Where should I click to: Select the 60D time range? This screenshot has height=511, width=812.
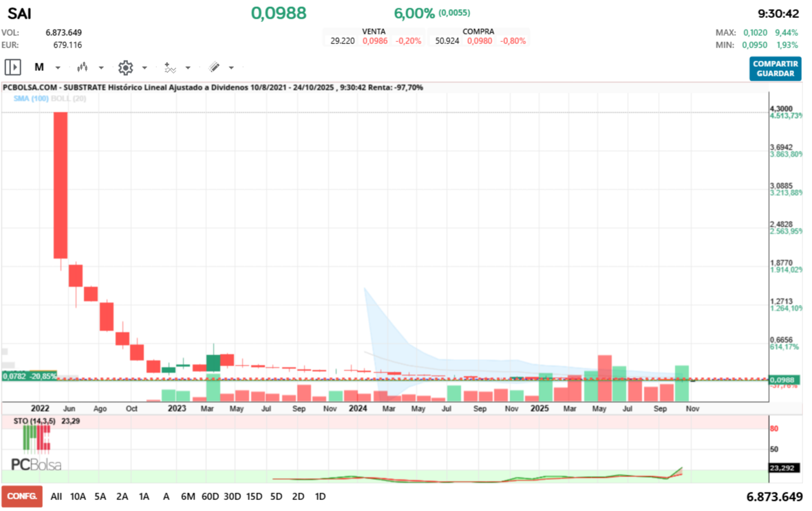[x=210, y=497]
